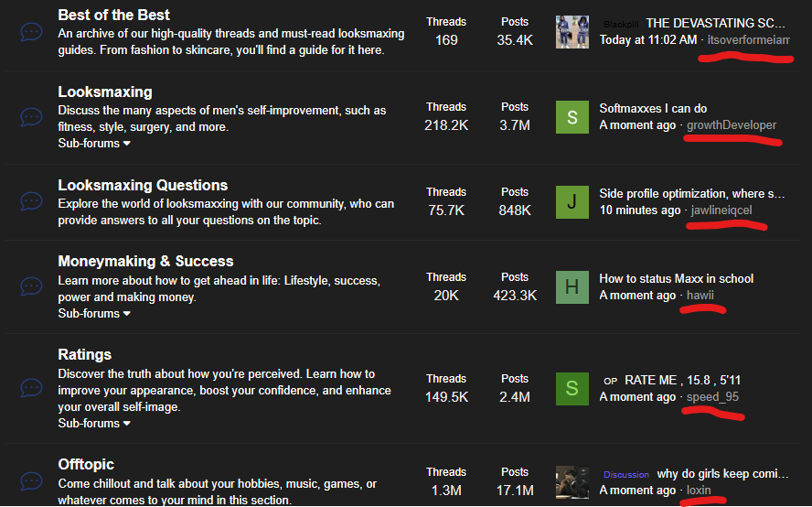This screenshot has width=812, height=507.
Task: Click growthDeveloper's green S avatar
Action: (x=572, y=116)
